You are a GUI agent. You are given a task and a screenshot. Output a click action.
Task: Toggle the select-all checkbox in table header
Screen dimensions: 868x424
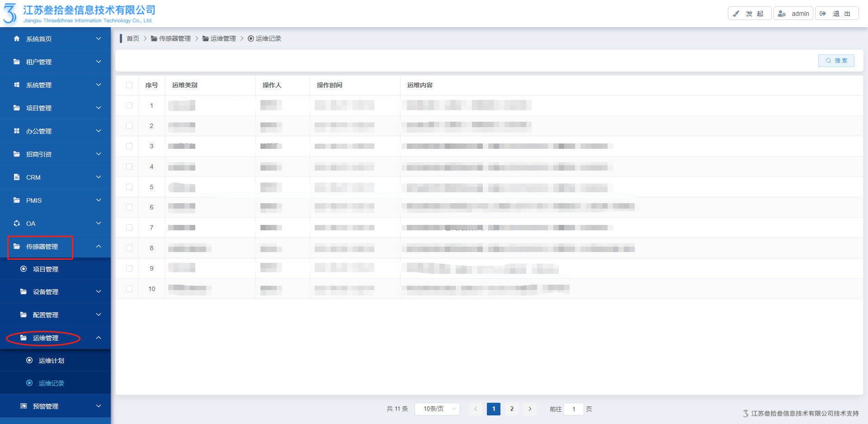(129, 85)
